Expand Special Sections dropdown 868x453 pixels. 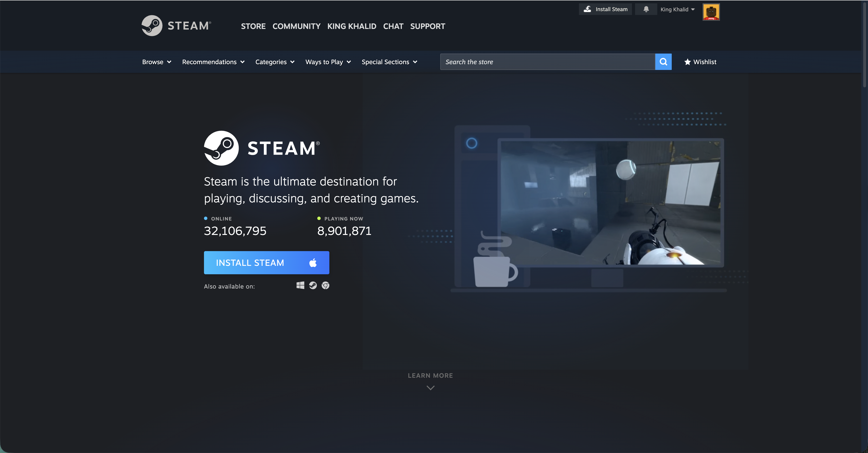(x=389, y=62)
